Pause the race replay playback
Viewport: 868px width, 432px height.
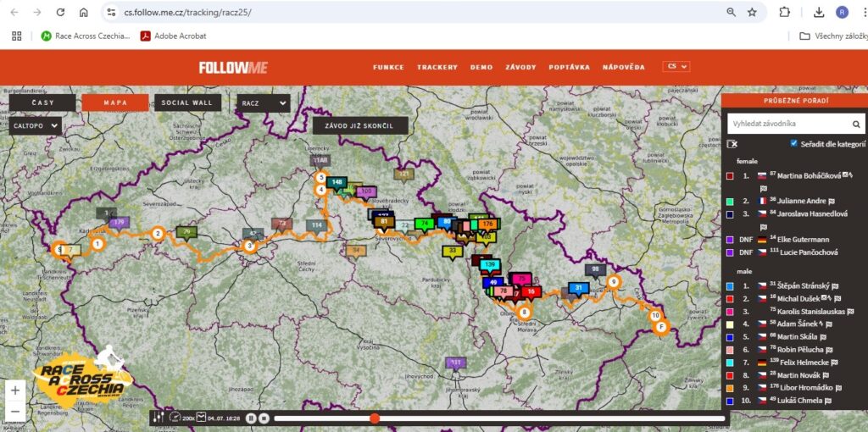pos(252,418)
